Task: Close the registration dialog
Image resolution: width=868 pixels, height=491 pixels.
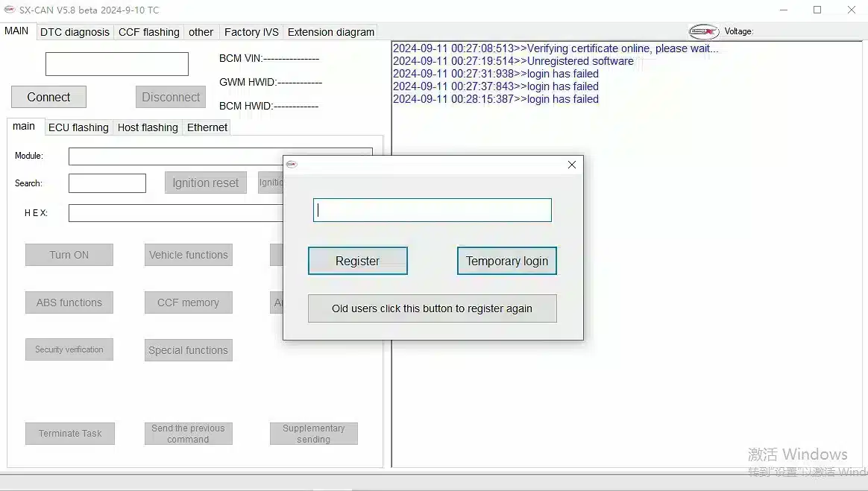Action: pyautogui.click(x=571, y=165)
